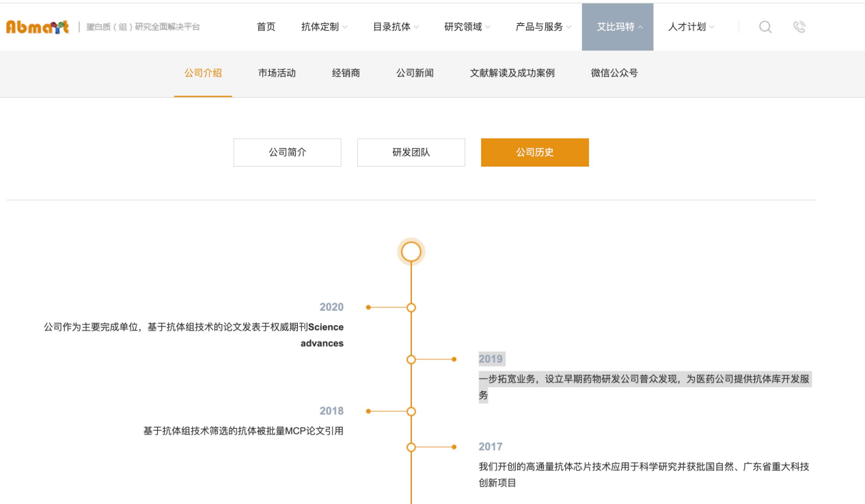Image resolution: width=865 pixels, height=504 pixels.
Task: Click the 2017 timeline node circle
Action: point(411,447)
